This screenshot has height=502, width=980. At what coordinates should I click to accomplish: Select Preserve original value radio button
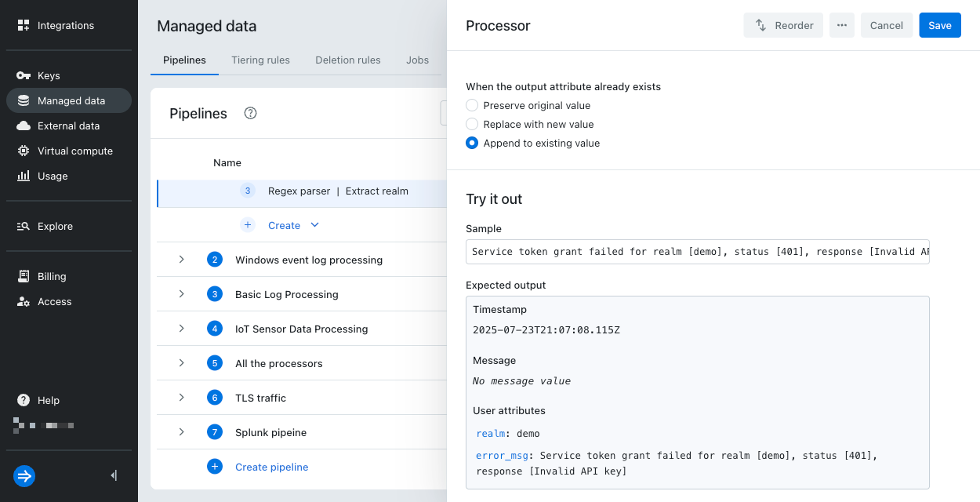[x=472, y=105]
